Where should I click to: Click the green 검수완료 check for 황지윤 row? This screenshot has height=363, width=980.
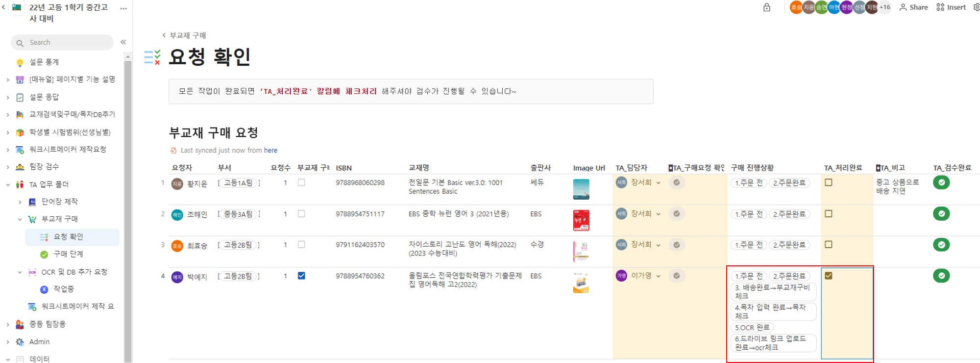(941, 182)
